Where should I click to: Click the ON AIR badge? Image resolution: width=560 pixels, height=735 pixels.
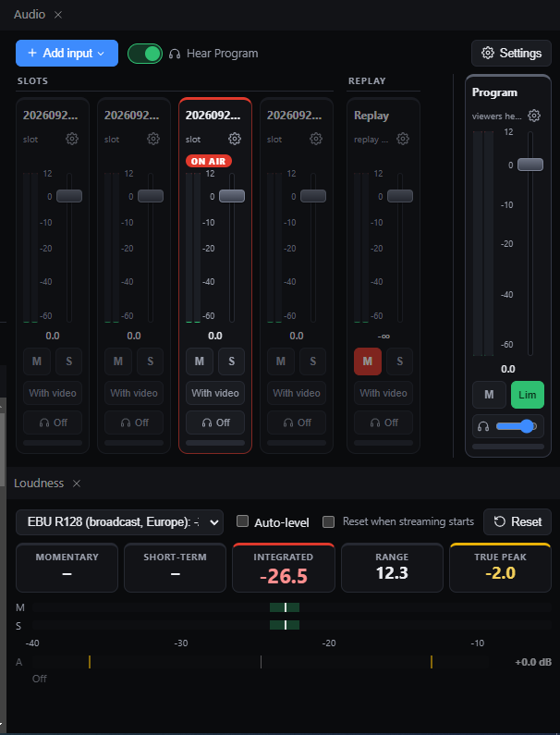point(209,161)
